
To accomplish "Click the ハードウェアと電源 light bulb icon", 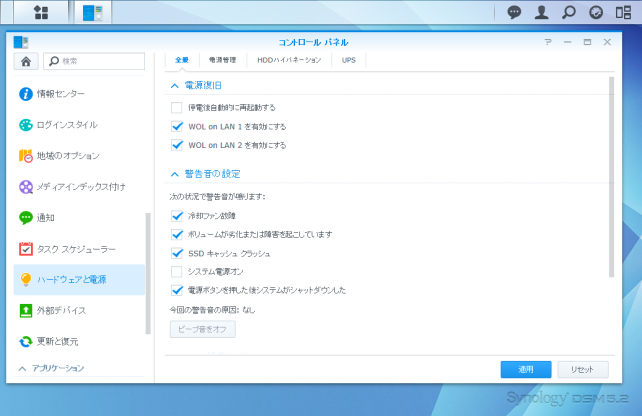I will [26, 280].
